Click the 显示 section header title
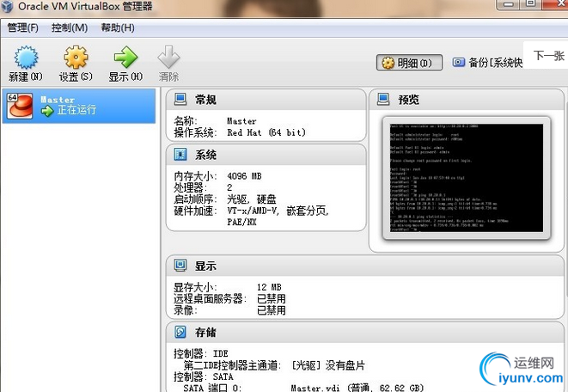568x392 pixels. pos(205,266)
